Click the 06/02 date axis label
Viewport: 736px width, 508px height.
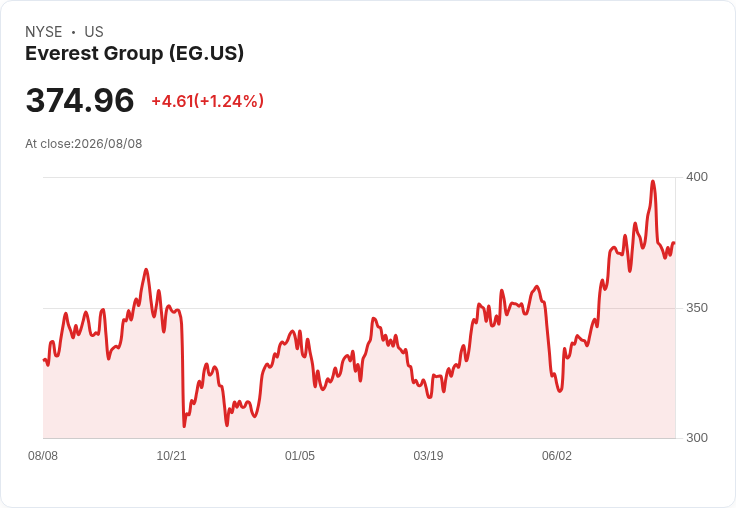tap(557, 456)
